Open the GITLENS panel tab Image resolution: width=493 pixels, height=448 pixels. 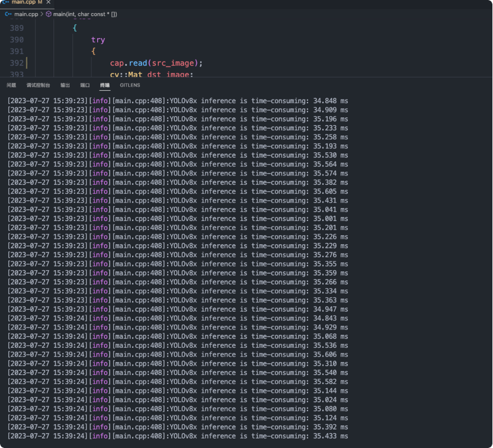(x=130, y=85)
